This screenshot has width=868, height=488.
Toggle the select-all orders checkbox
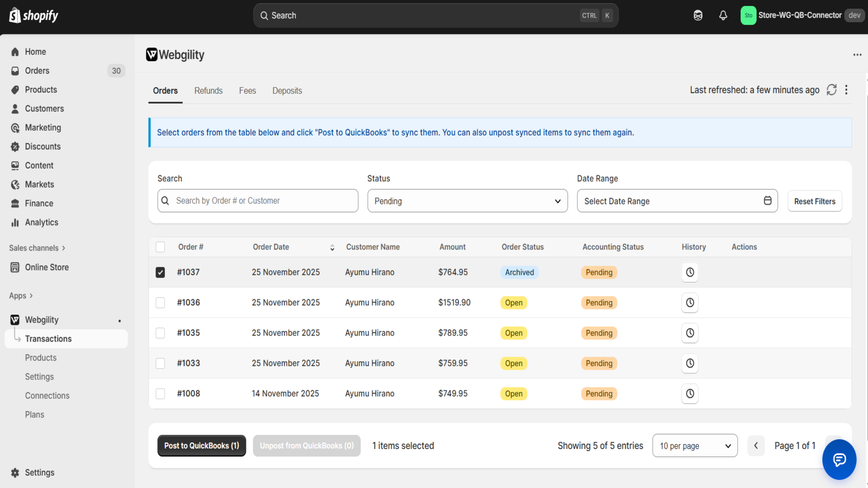click(160, 247)
